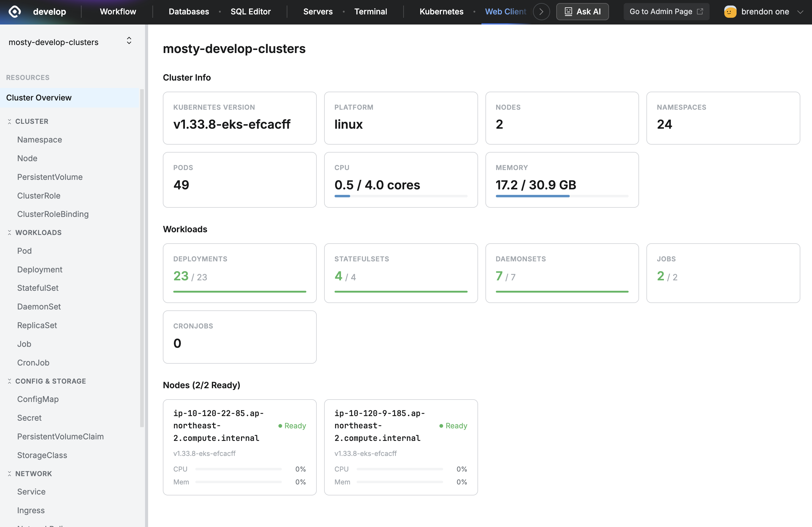Click the StatefulSets 4/4 card
812x527 pixels.
tap(401, 273)
